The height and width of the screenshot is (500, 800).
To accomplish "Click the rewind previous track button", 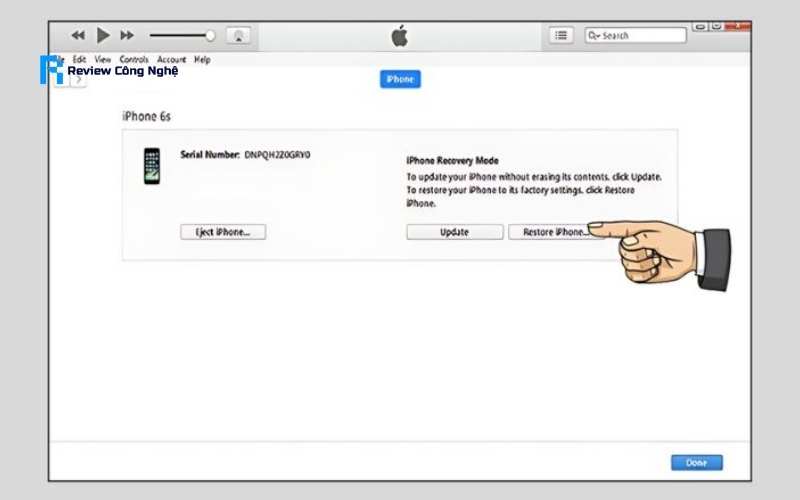I will point(78,35).
